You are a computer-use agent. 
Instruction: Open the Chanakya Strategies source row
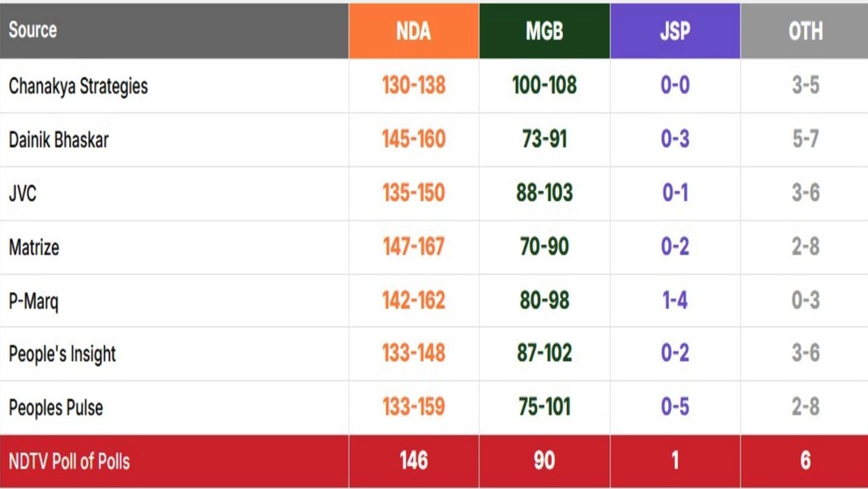79,86
